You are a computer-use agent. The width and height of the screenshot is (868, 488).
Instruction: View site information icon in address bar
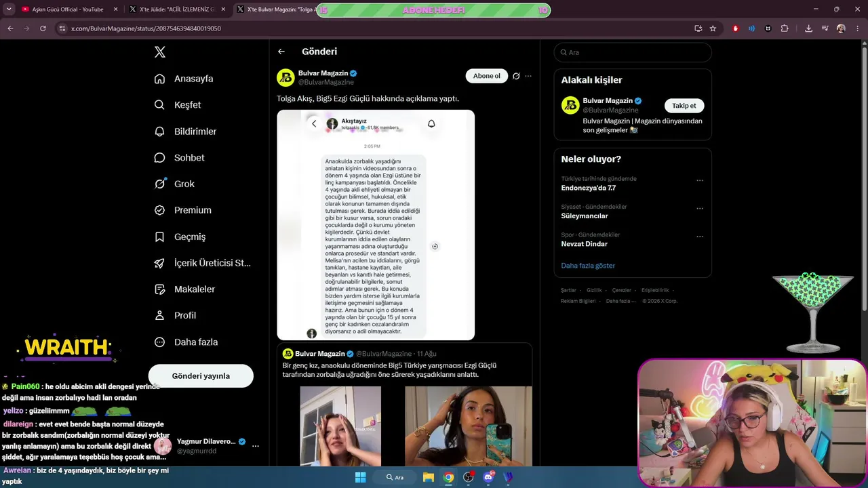[x=62, y=28]
